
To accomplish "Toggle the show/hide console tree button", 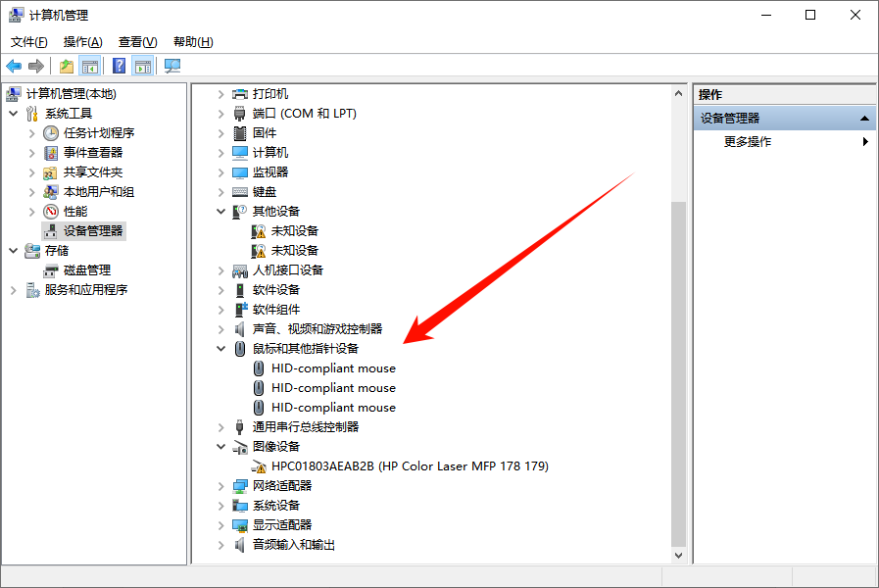I will (x=89, y=66).
